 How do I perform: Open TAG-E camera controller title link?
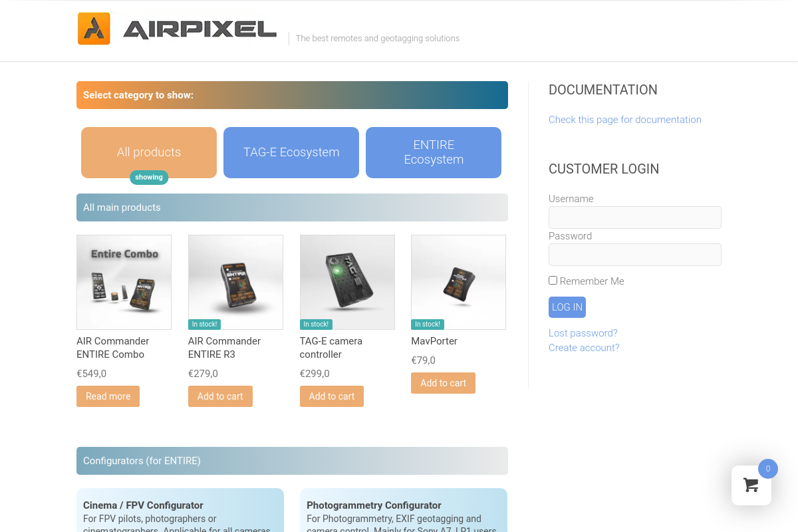331,348
